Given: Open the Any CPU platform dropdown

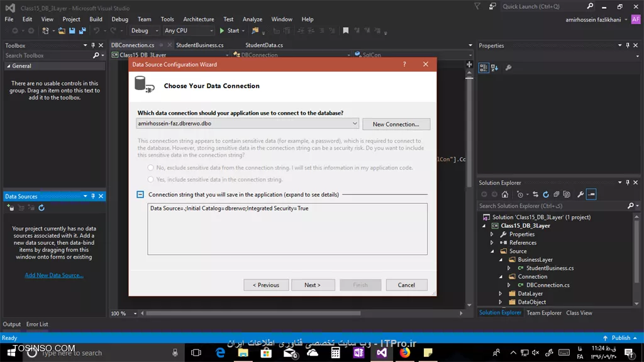Looking at the screenshot, I should (x=189, y=30).
